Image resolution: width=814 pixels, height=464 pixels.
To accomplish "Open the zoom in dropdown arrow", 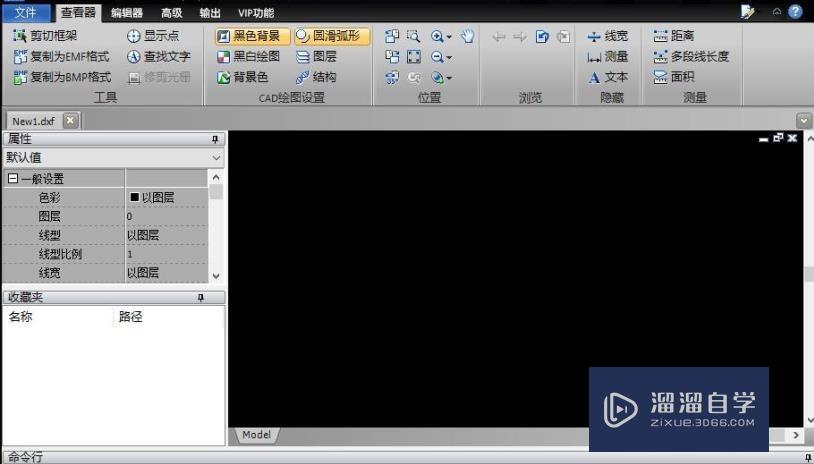I will tap(449, 37).
